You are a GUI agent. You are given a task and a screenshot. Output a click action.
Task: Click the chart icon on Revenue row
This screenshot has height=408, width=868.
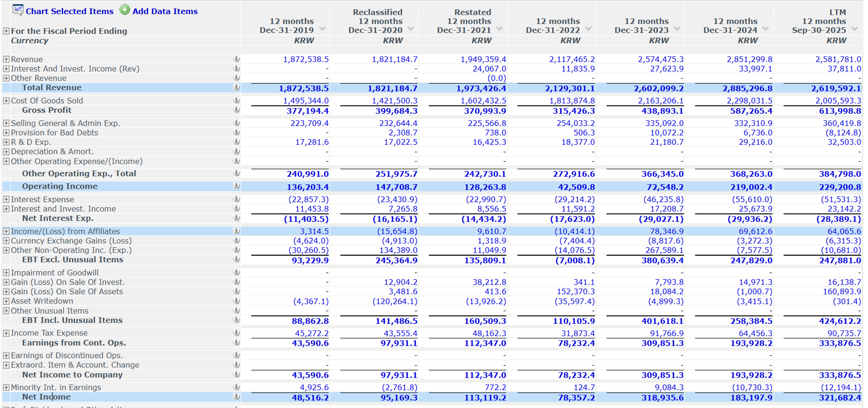pos(236,59)
